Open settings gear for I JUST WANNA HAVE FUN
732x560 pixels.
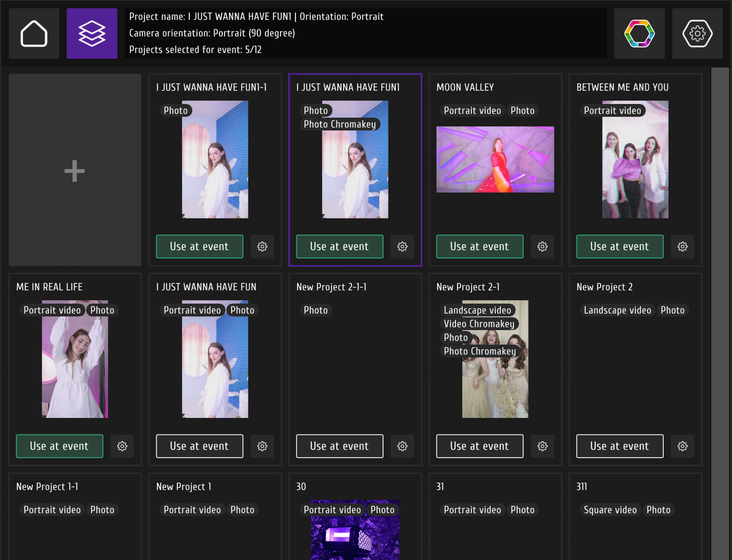coord(262,446)
